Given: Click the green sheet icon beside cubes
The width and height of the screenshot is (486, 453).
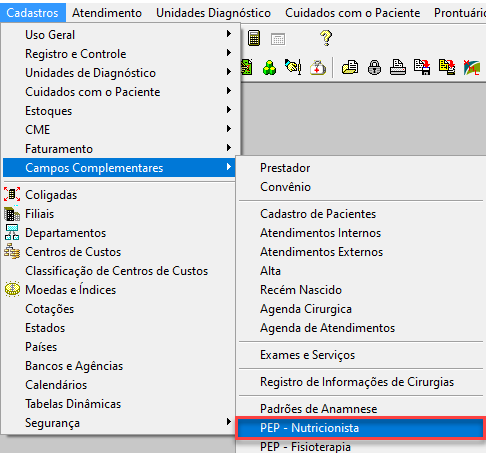Looking at the screenshot, I should pos(247,67).
